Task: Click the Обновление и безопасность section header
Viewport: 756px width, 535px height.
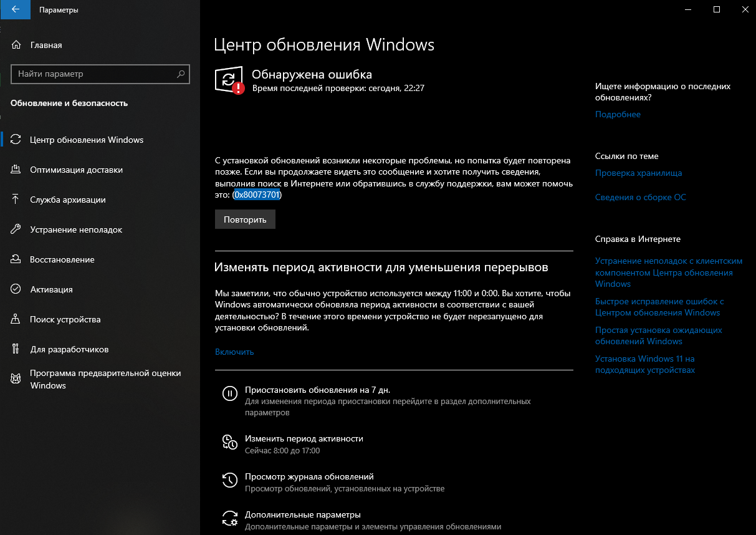Action: click(x=69, y=103)
